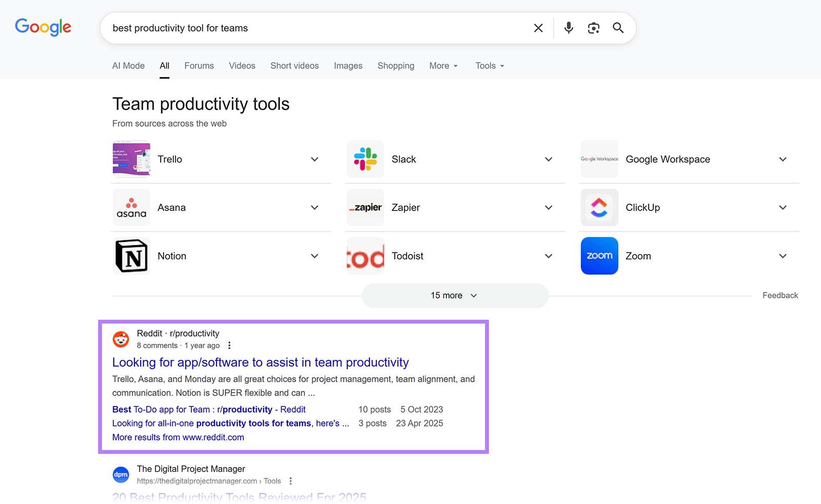This screenshot has width=821, height=504.
Task: Click the Slack app icon
Action: point(365,159)
